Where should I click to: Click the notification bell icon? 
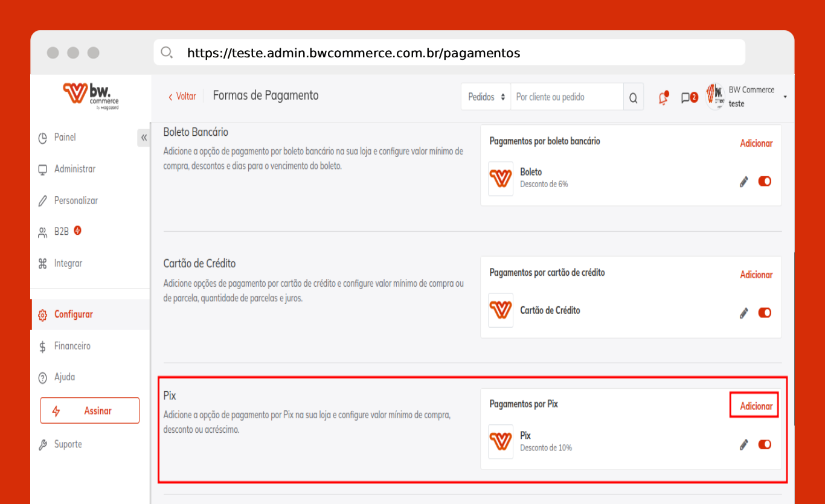point(663,98)
